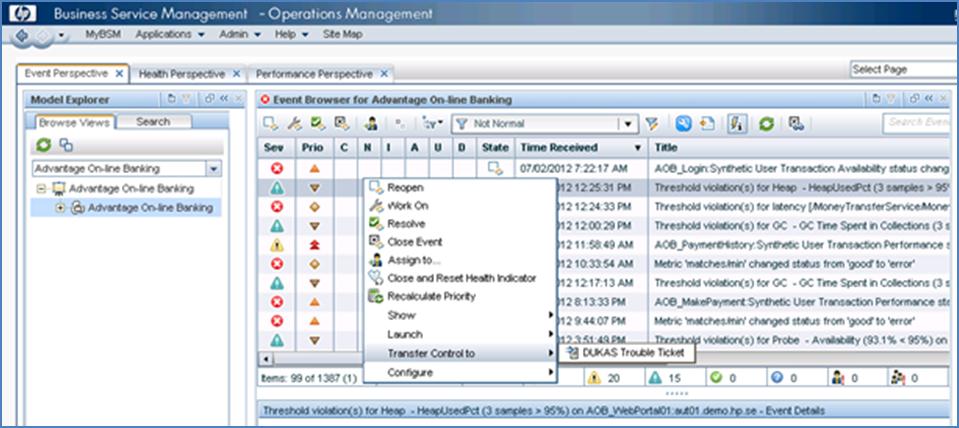Click Transfer Control to in the context menu
The width and height of the screenshot is (959, 428).
point(460,353)
